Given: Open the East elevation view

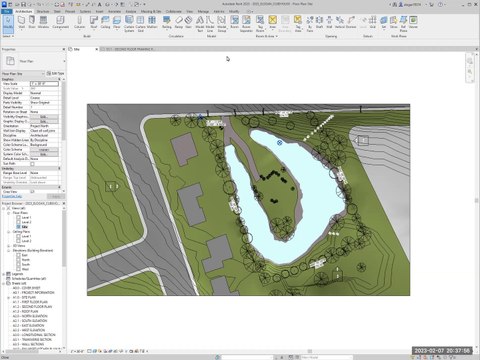Looking at the screenshot, I should (x=25, y=255).
